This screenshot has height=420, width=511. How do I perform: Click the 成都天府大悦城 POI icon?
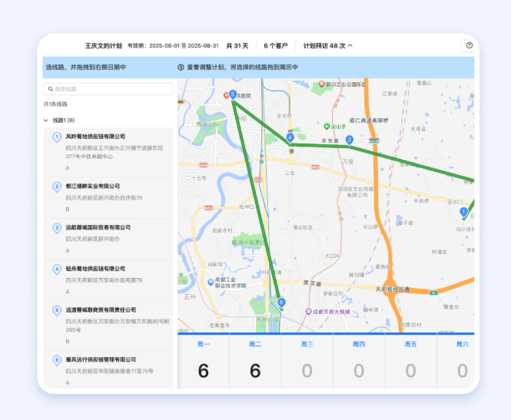tap(308, 312)
